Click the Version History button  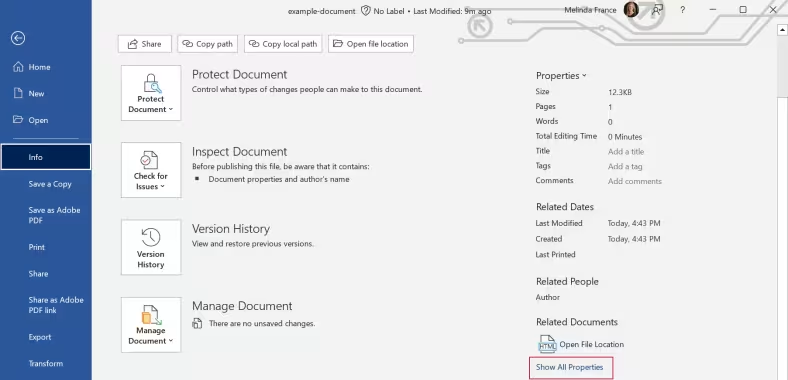(151, 247)
